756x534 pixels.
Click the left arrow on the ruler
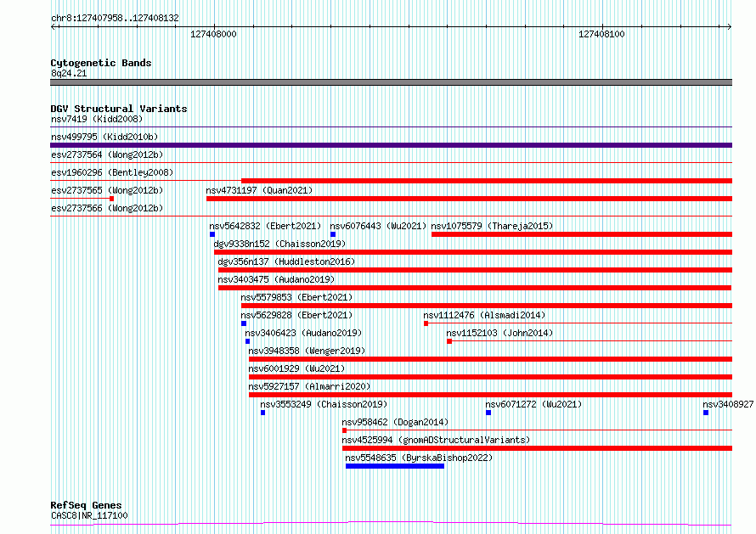point(54,27)
